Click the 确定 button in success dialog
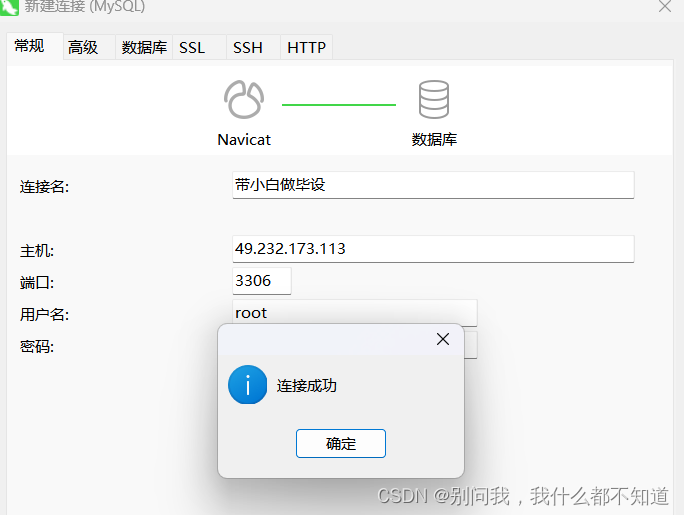The width and height of the screenshot is (684, 515). [x=341, y=443]
